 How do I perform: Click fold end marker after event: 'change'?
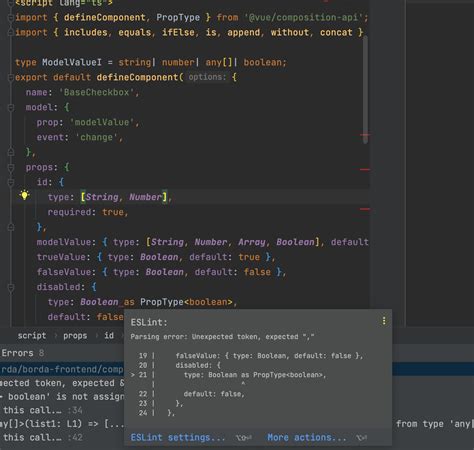coord(10,152)
